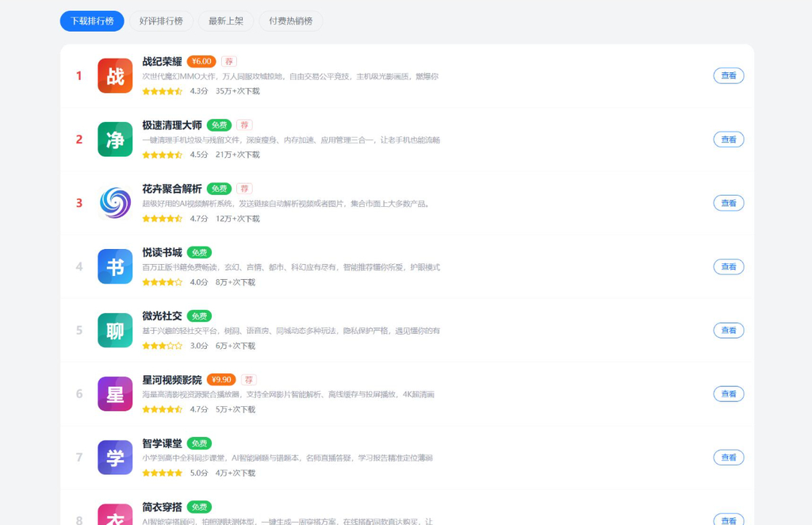Click 查看 button for 微光社交

[729, 331]
